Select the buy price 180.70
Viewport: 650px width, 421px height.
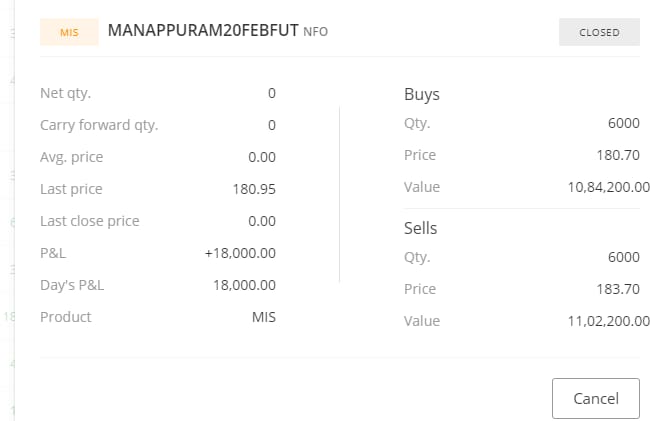coord(617,155)
